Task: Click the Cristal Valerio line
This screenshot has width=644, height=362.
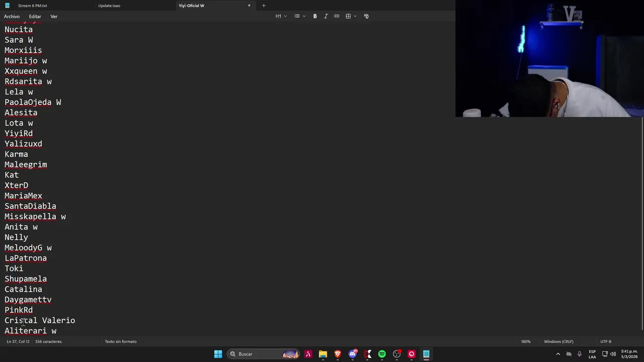Action: (x=40, y=320)
